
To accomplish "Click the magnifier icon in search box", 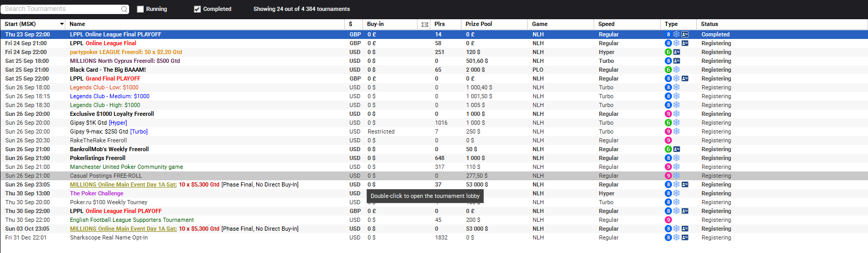I will (x=124, y=9).
